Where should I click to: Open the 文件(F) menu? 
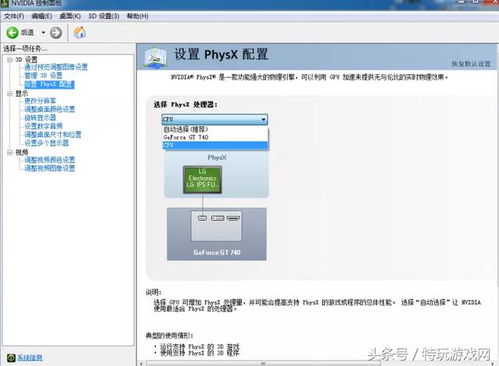14,16
